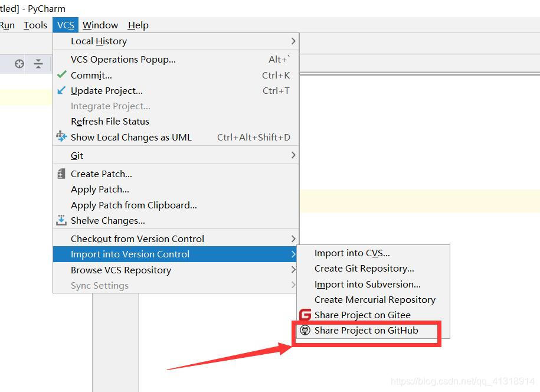Expand Import into Version Control arrow
The image size is (540, 392).
(x=293, y=254)
